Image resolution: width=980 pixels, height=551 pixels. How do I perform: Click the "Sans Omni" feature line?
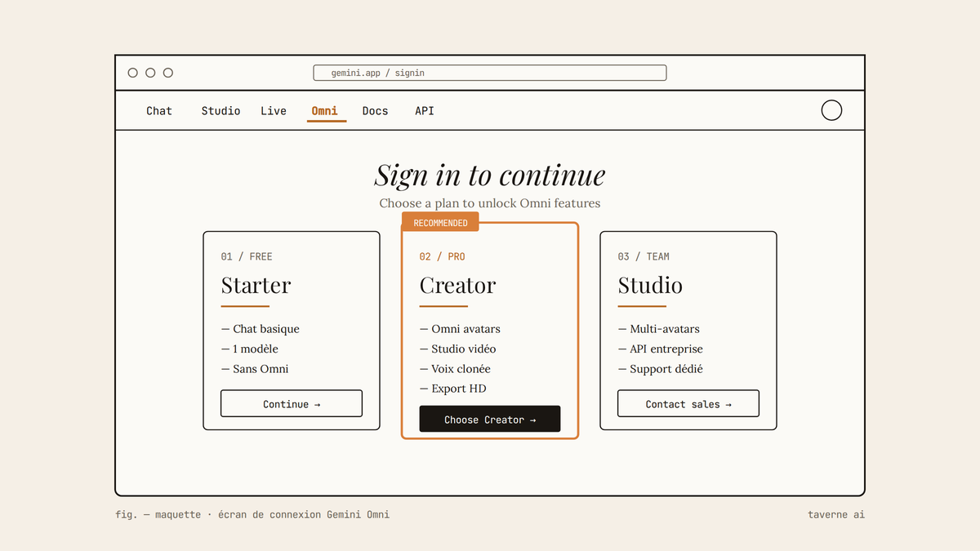click(255, 369)
